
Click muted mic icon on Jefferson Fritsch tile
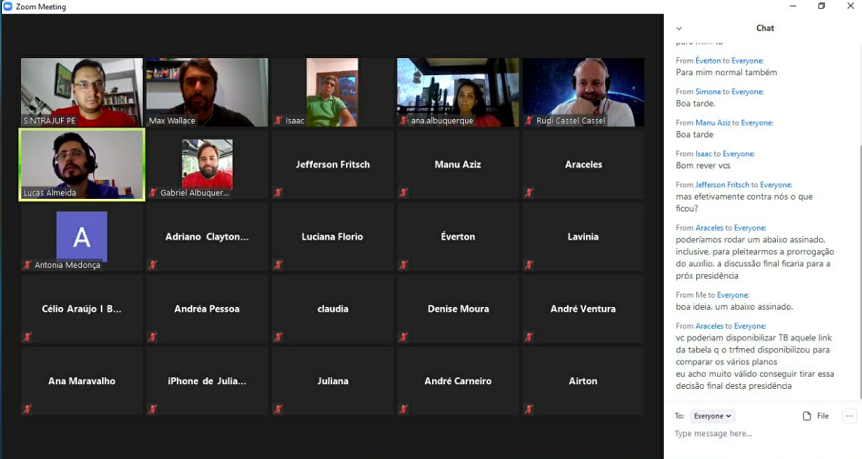[x=278, y=192]
